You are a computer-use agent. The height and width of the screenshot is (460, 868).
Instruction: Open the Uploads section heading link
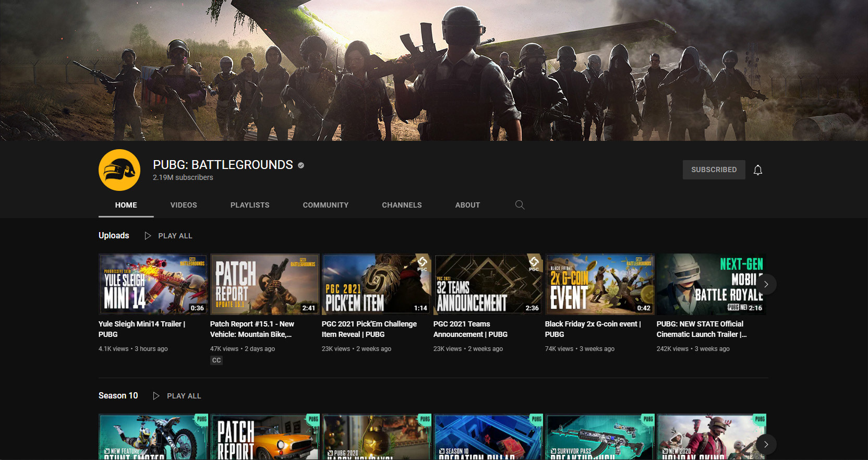(x=114, y=235)
